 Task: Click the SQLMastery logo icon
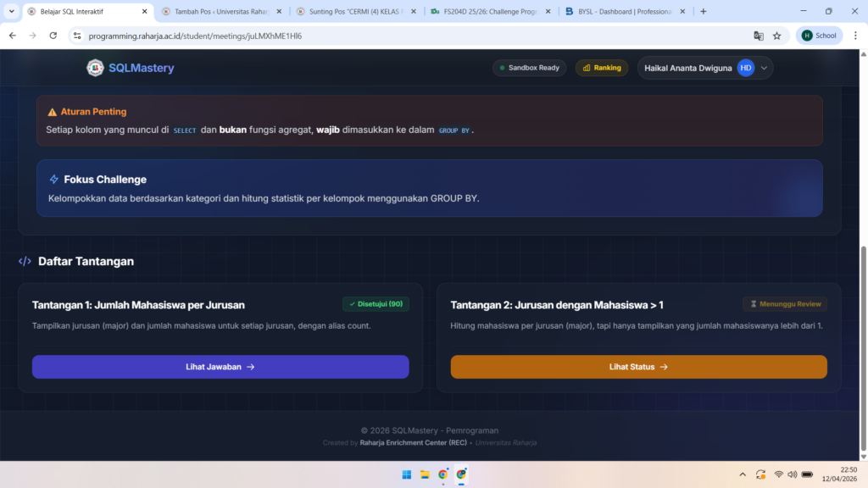coord(95,68)
